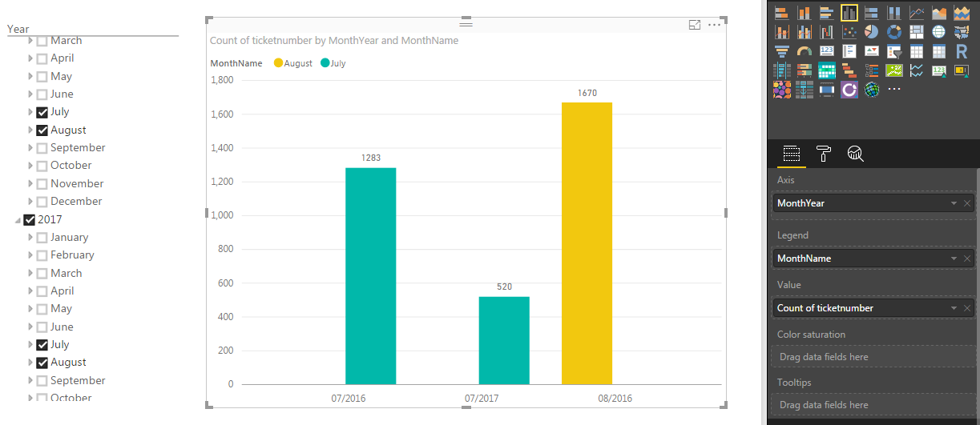
Task: Open the MonthYear field dropdown arrow
Action: click(x=954, y=203)
